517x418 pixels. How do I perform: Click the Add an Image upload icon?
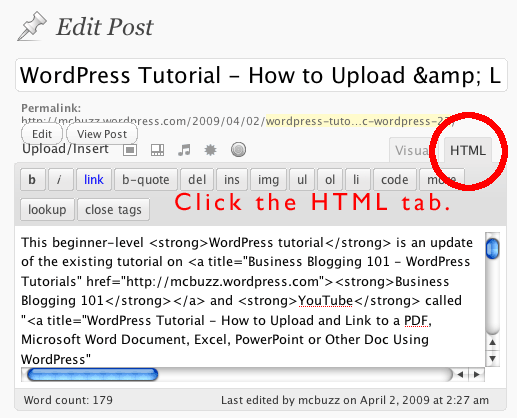tap(130, 150)
